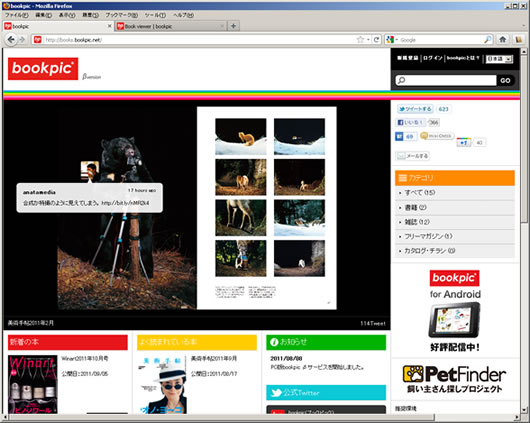Image resolution: width=530 pixels, height=423 pixels.
Task: Click the Twitter tweet share button
Action: click(x=415, y=109)
